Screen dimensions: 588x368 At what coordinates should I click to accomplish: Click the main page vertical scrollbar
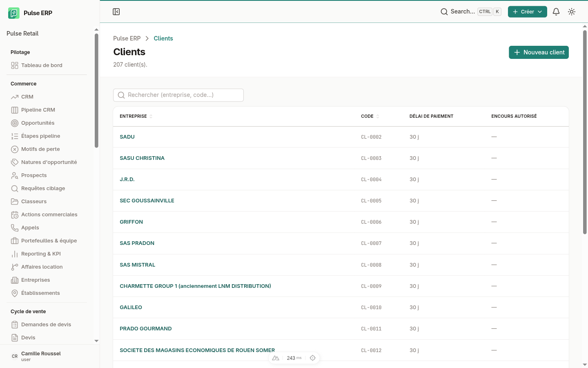585,132
